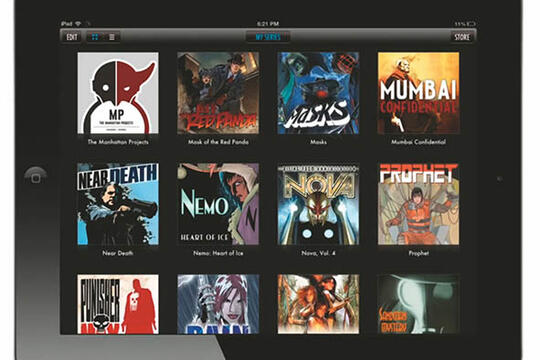Tap the iPad home button
Screen dimensions: 540x360
[36, 178]
